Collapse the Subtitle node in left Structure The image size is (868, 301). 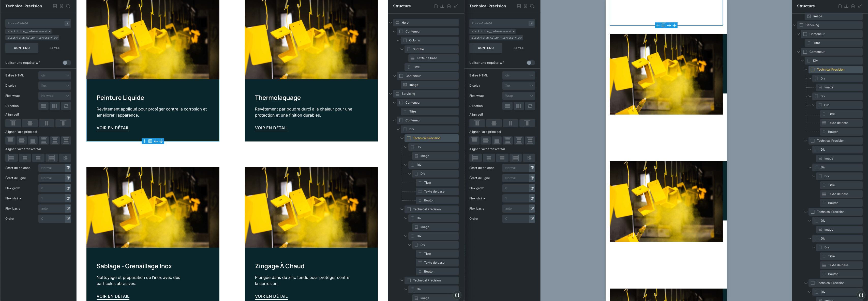coord(402,50)
